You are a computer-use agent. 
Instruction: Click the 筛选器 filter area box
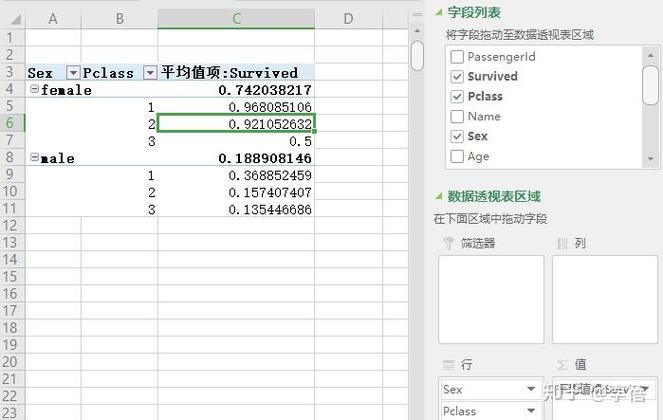[491, 299]
